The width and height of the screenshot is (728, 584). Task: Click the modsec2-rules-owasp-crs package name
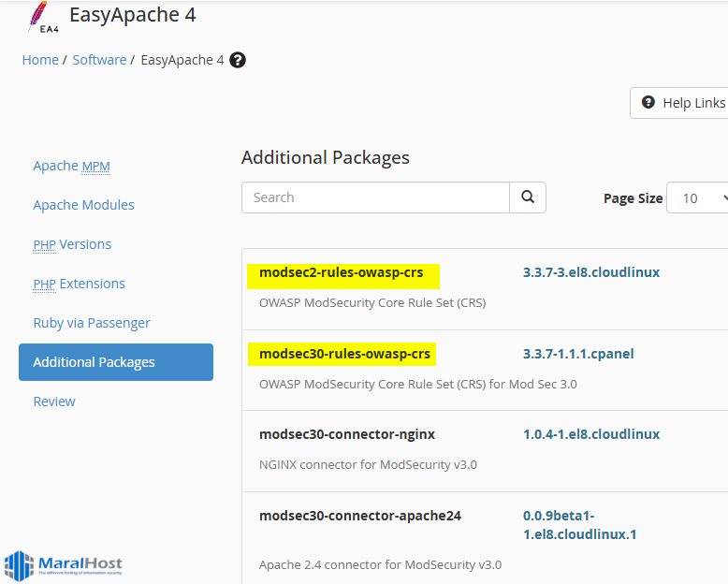click(342, 272)
